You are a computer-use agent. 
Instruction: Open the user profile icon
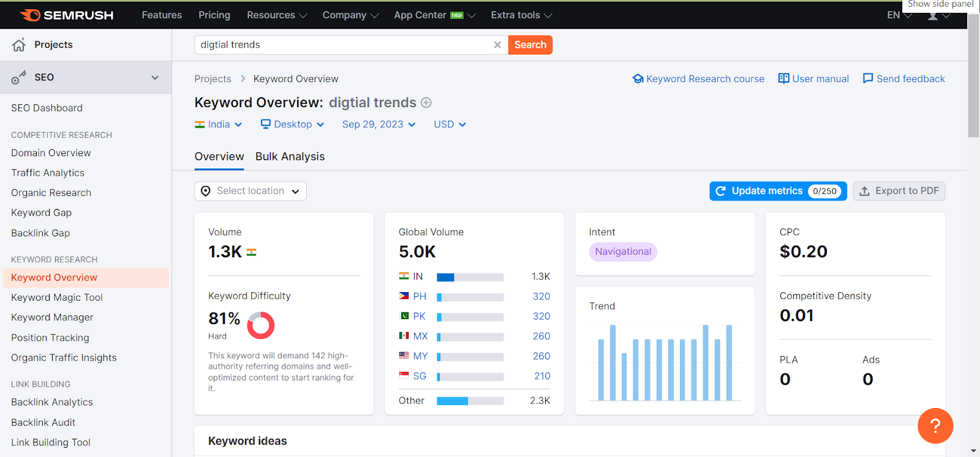pos(933,15)
